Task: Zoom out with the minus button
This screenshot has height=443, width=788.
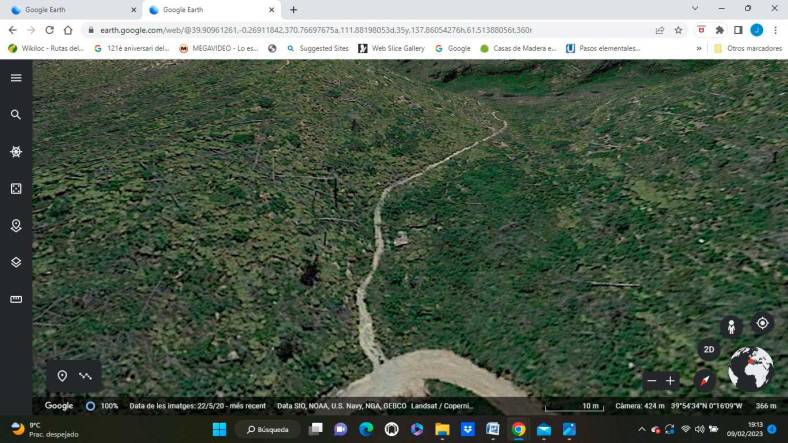Action: tap(652, 381)
